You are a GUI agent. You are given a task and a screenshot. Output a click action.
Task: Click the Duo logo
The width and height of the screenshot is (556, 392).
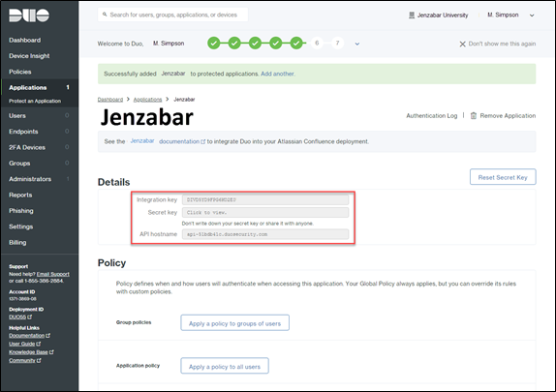pos(29,15)
